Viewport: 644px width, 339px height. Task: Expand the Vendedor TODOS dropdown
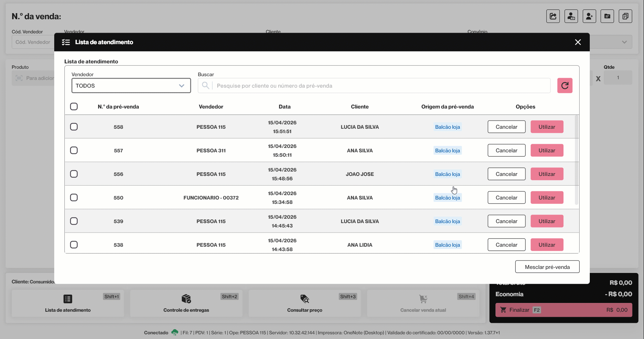coord(131,86)
